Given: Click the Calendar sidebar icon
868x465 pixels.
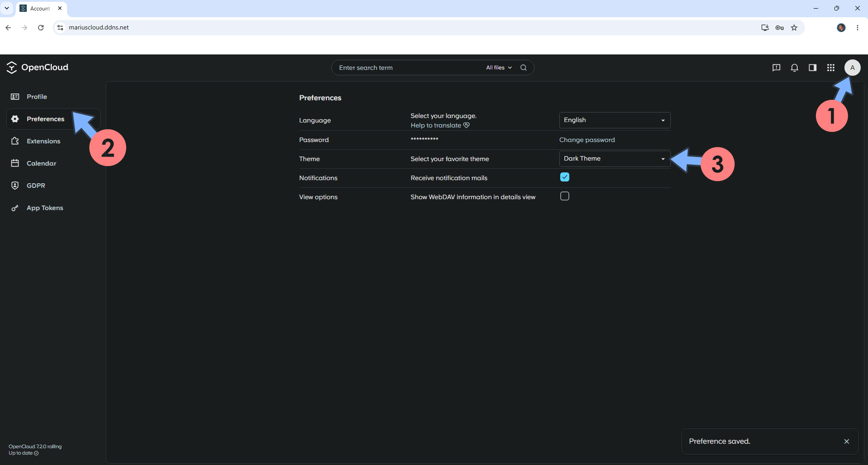Looking at the screenshot, I should pyautogui.click(x=15, y=163).
